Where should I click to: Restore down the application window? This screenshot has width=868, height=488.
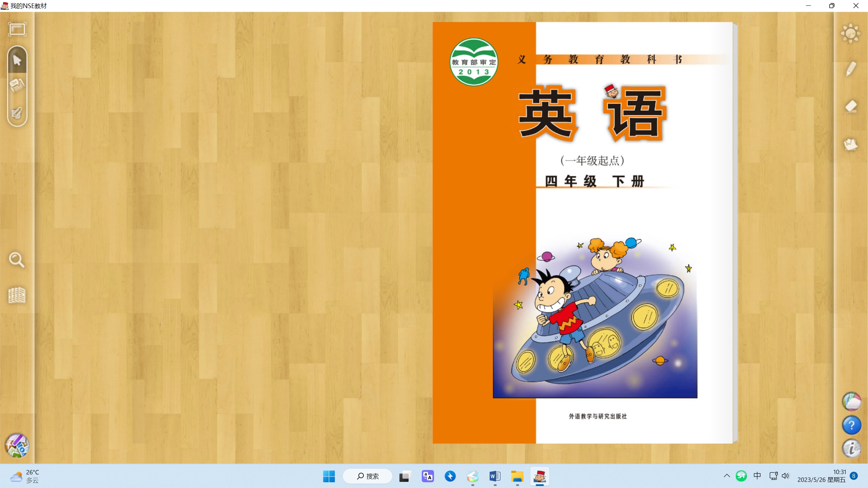click(832, 6)
